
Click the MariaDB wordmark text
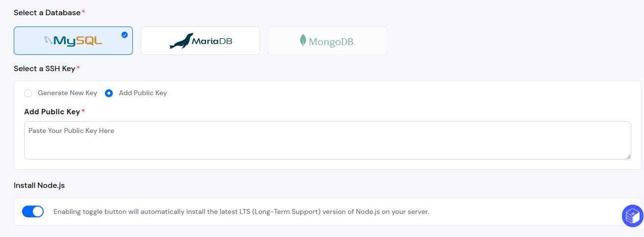[x=212, y=41]
